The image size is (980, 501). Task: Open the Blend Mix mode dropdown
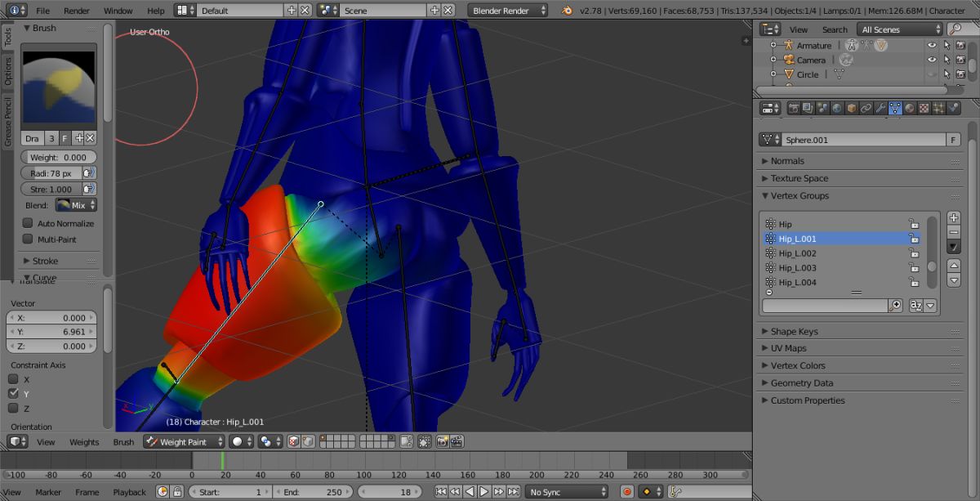[x=76, y=205]
